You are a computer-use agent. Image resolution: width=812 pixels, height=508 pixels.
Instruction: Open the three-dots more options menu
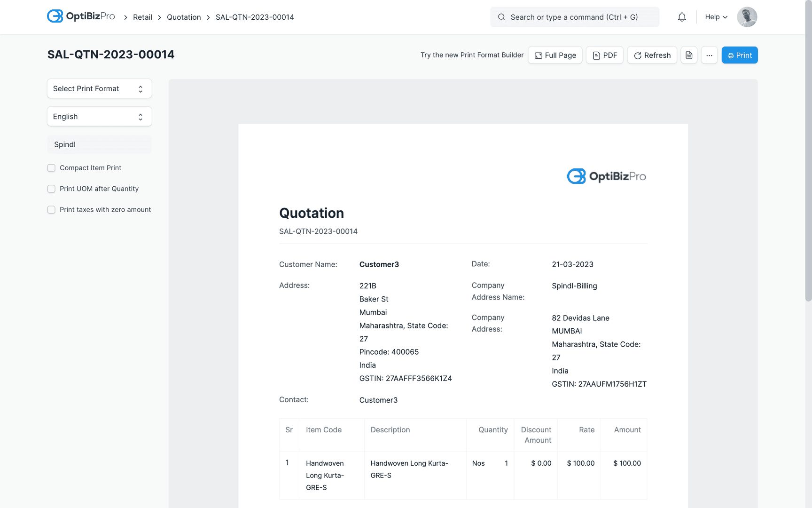709,55
